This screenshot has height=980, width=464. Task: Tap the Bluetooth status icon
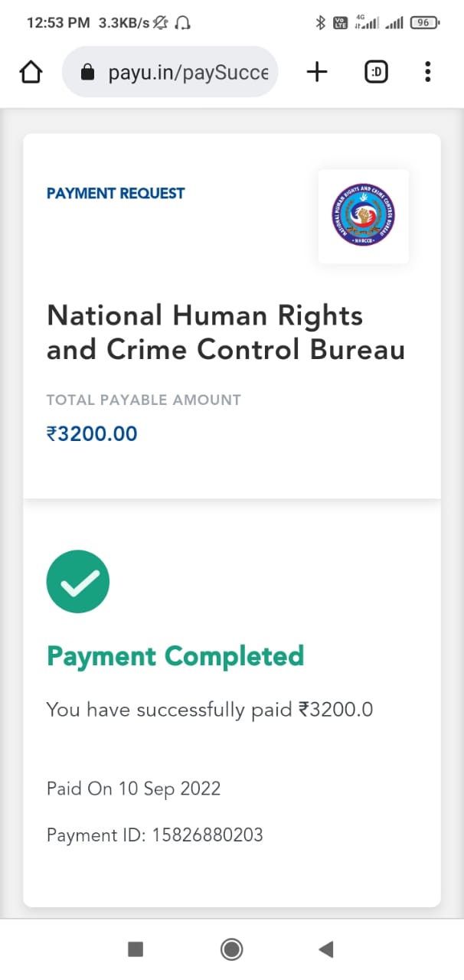[321, 23]
